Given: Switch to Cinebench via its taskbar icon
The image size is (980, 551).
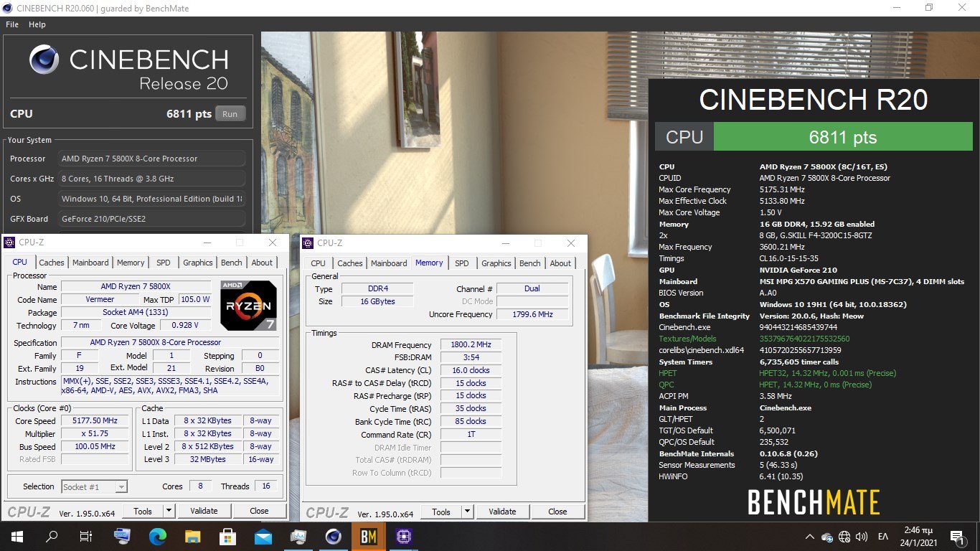Looking at the screenshot, I should tap(334, 536).
